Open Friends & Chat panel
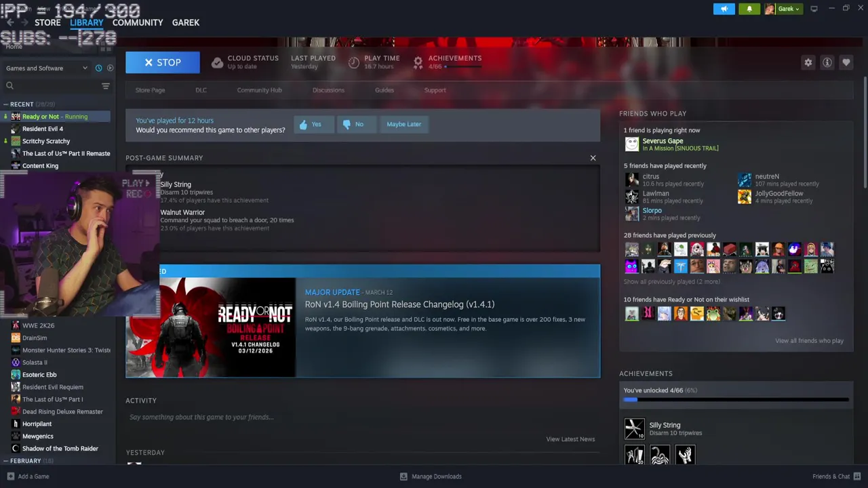The width and height of the screenshot is (868, 488). 837,476
